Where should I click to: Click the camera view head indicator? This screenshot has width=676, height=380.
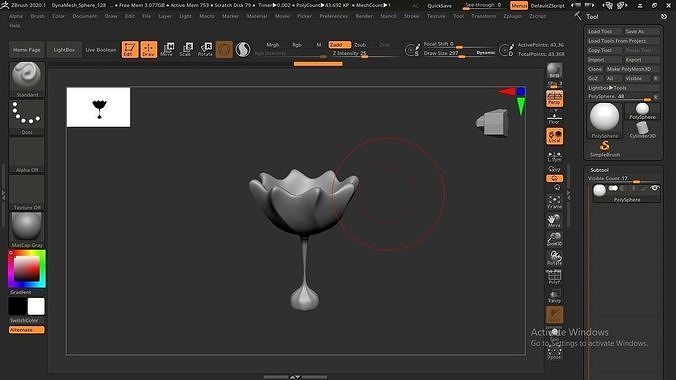(492, 122)
